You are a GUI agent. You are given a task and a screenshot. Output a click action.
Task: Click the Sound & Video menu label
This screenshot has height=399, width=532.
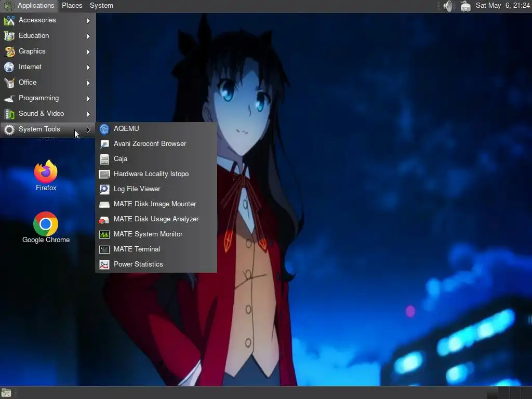point(42,114)
